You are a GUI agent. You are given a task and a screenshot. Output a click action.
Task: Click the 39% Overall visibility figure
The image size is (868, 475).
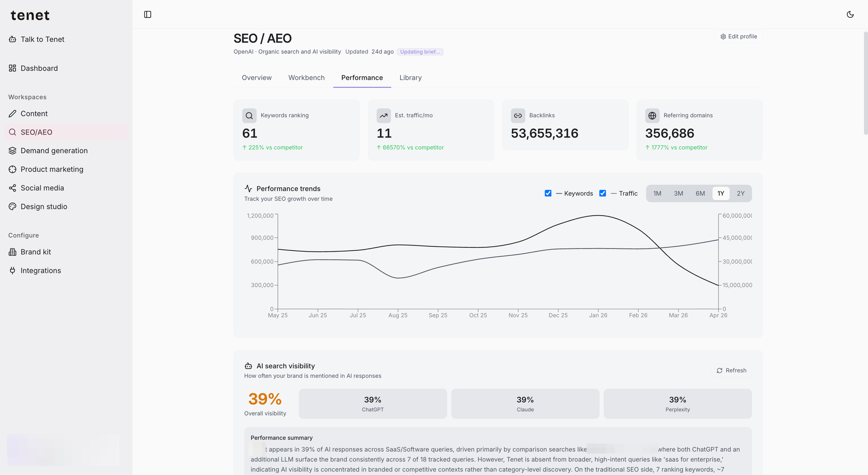click(x=265, y=399)
